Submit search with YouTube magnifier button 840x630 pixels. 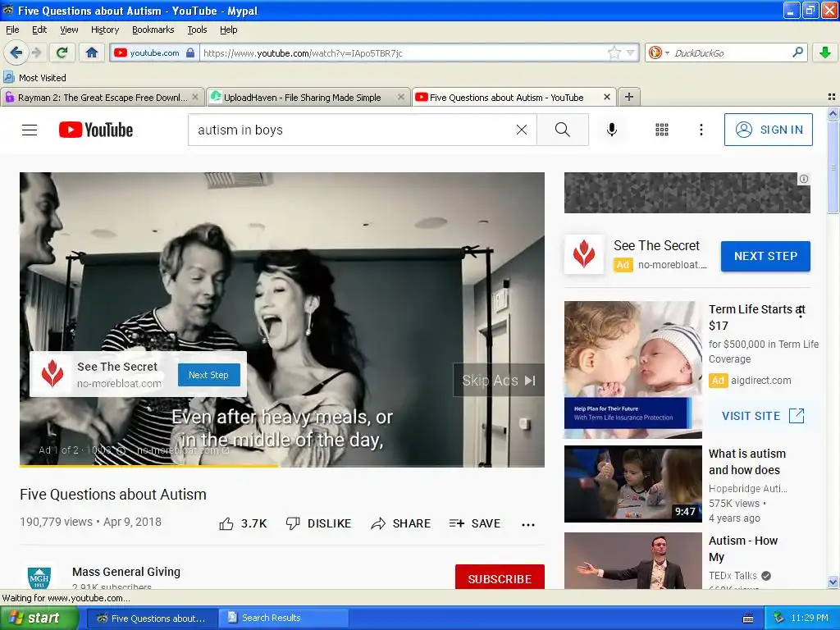tap(563, 130)
